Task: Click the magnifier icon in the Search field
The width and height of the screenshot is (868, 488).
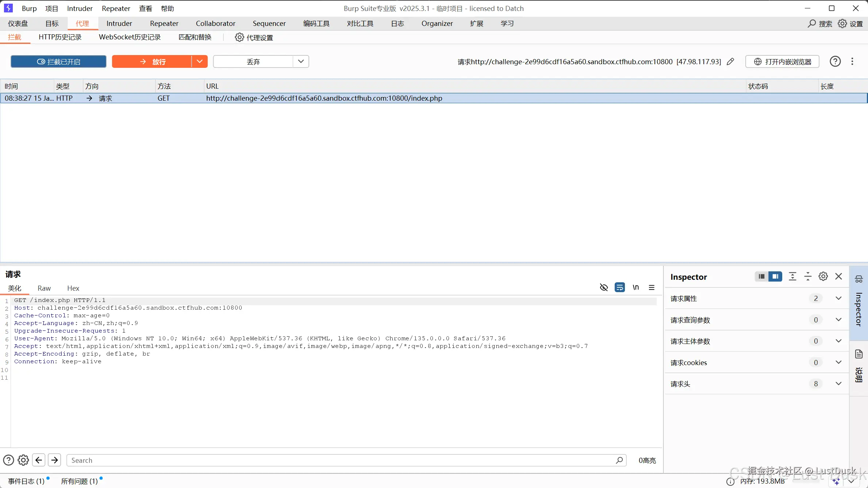Action: click(619, 460)
